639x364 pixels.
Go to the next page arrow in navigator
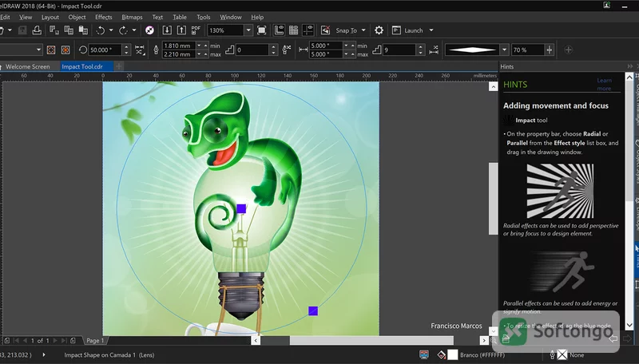point(54,340)
